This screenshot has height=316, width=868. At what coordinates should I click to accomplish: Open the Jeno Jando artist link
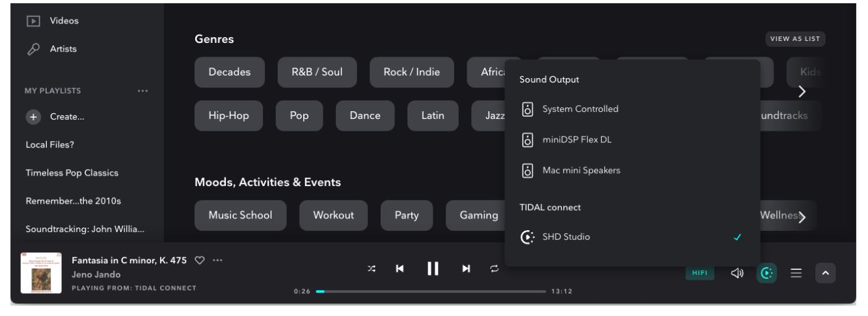95,274
